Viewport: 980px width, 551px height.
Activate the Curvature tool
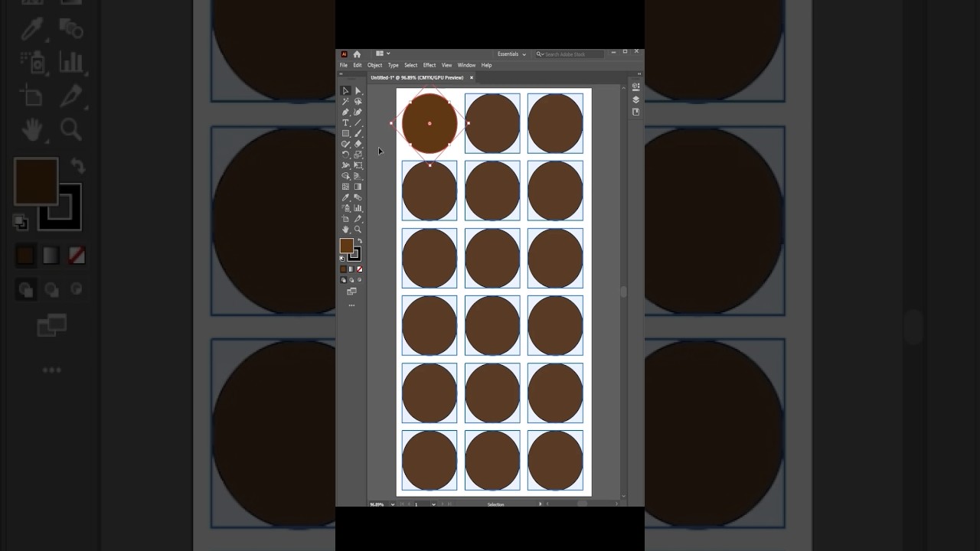pyautogui.click(x=358, y=112)
